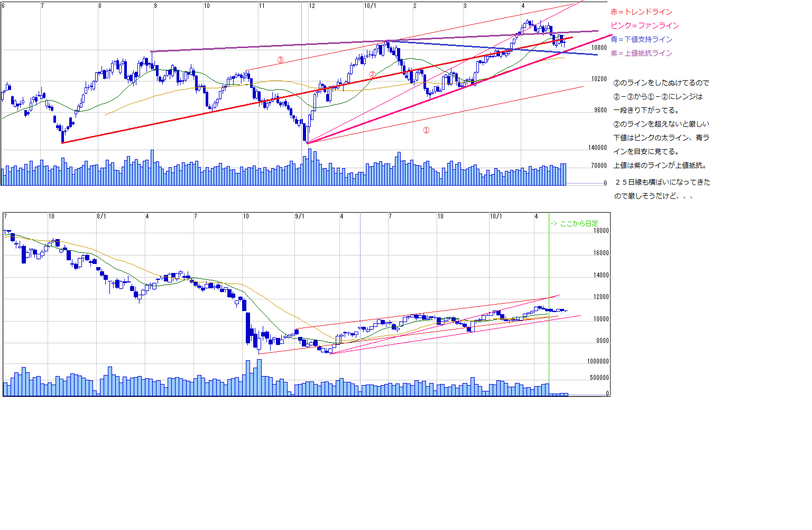Click the 9600 price axis label

tap(600, 110)
